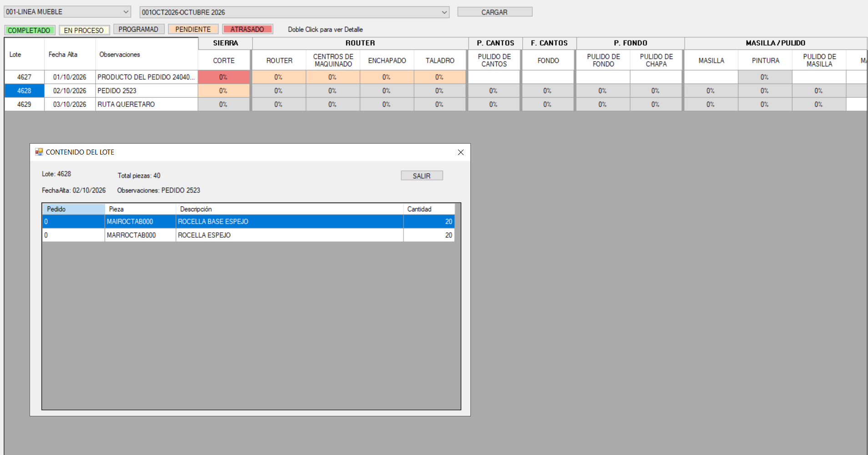868x455 pixels.
Task: Select lot 4629 row cell
Action: tap(25, 105)
